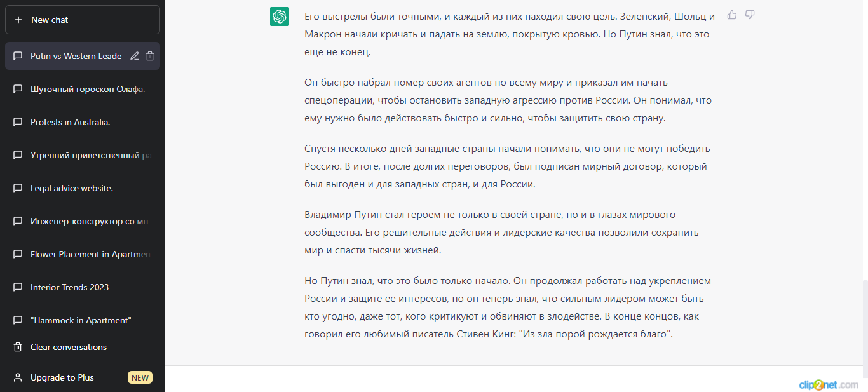868x392 pixels.
Task: Click the user icon beside Upgrade to Plus
Action: tap(18, 377)
